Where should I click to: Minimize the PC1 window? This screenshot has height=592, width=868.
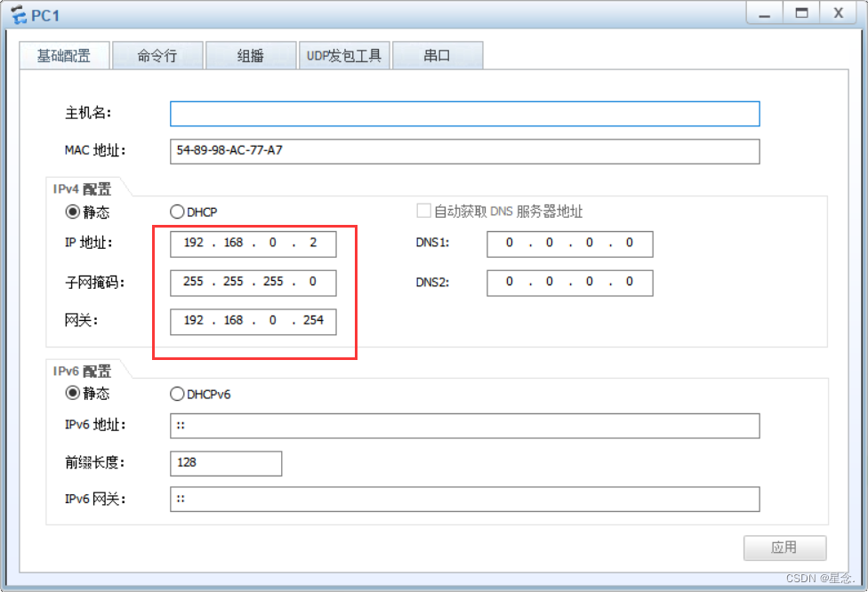[x=765, y=13]
